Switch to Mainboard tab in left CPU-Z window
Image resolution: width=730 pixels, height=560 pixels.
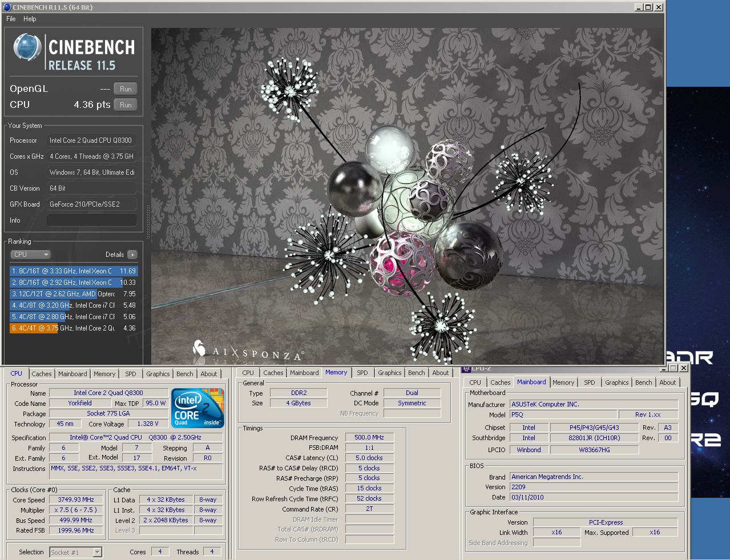point(72,374)
